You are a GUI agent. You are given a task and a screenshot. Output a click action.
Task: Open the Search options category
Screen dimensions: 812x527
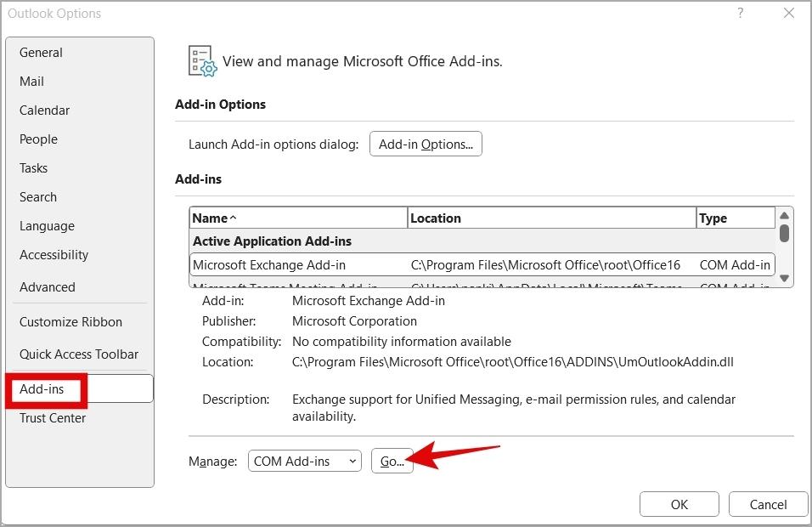pos(38,197)
